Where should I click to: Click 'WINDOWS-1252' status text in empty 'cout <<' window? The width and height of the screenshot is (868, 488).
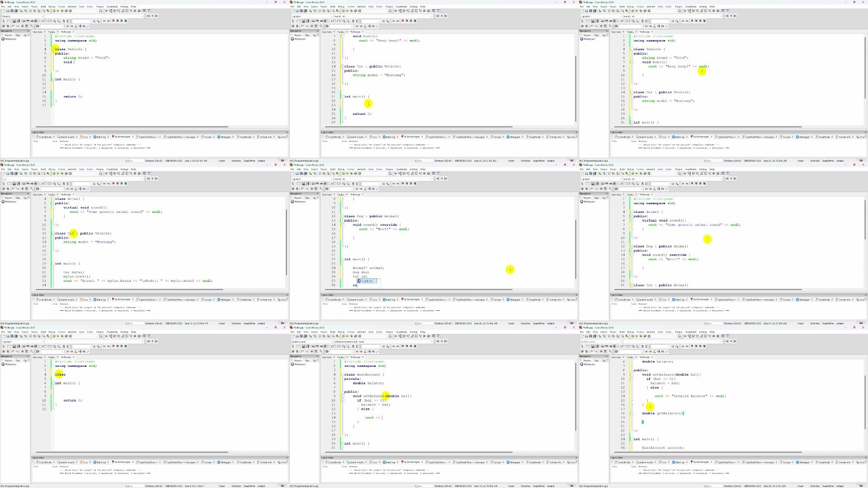coord(463,486)
